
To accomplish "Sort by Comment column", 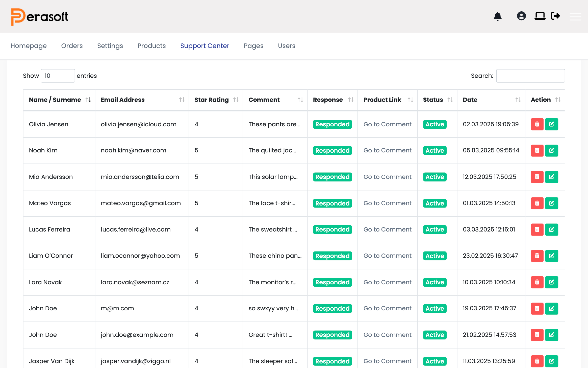I will point(275,100).
